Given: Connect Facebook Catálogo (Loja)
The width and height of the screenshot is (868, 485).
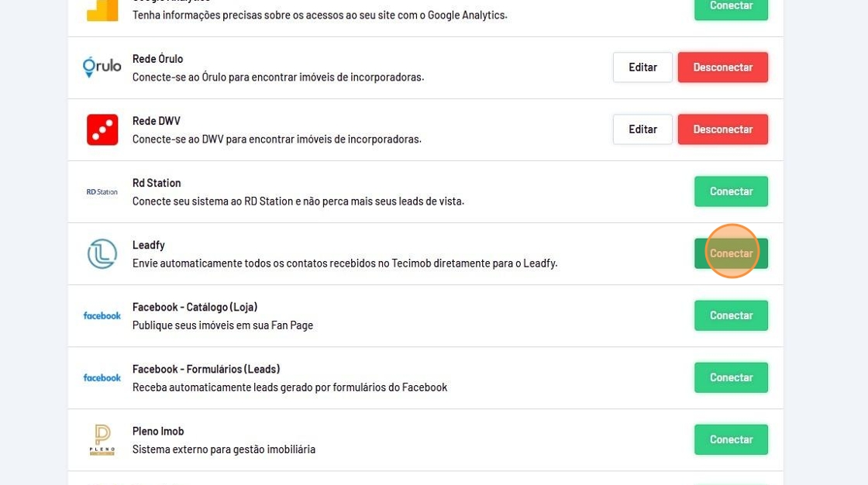Looking at the screenshot, I should [x=731, y=315].
